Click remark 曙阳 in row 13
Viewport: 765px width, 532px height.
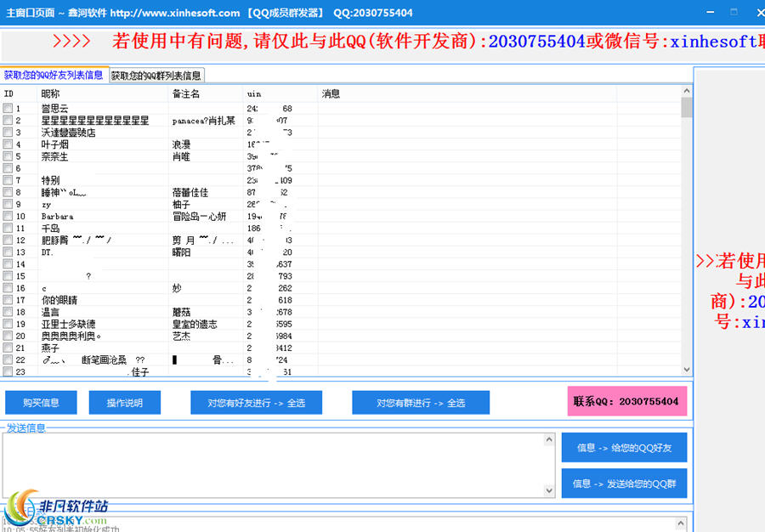point(181,252)
